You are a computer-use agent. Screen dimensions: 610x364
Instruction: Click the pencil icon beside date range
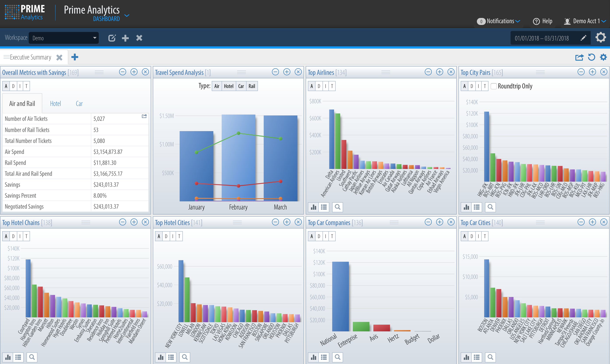(x=583, y=38)
